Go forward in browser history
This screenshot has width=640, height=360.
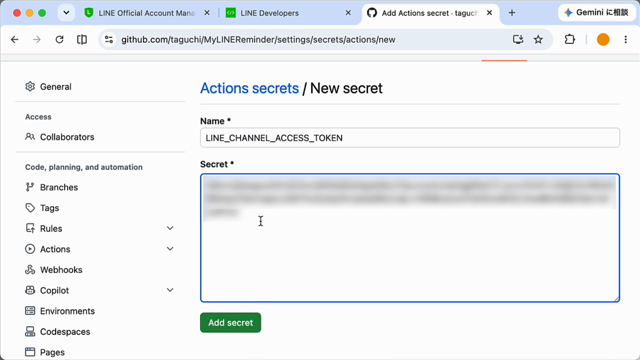click(x=37, y=40)
